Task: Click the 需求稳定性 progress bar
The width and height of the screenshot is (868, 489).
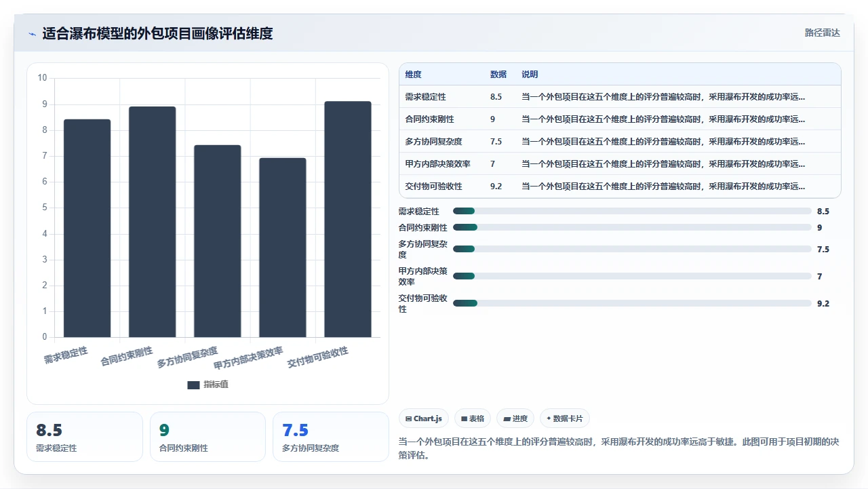Action: coord(632,212)
